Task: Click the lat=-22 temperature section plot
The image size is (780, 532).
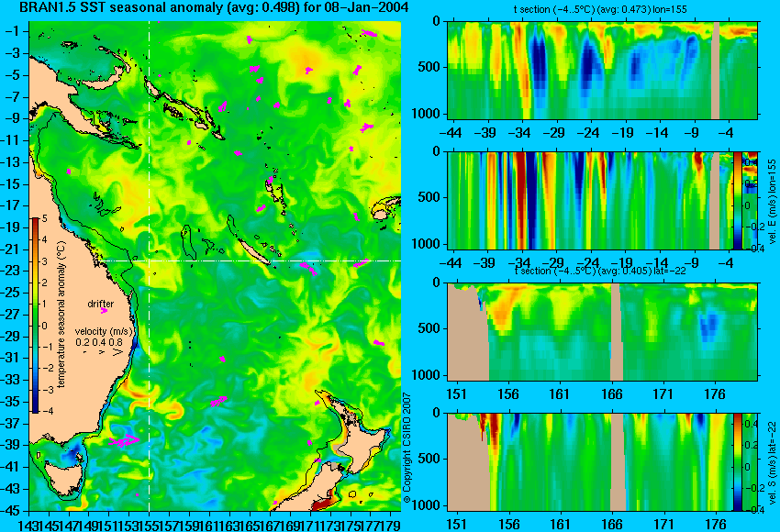Action: pyautogui.click(x=602, y=332)
